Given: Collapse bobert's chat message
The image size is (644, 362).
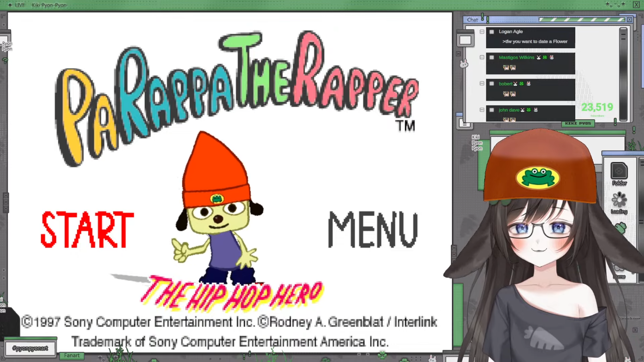Looking at the screenshot, I should [481, 84].
